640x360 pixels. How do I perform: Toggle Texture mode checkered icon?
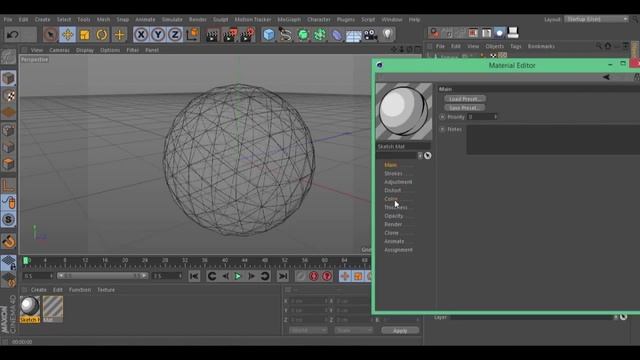click(8, 96)
